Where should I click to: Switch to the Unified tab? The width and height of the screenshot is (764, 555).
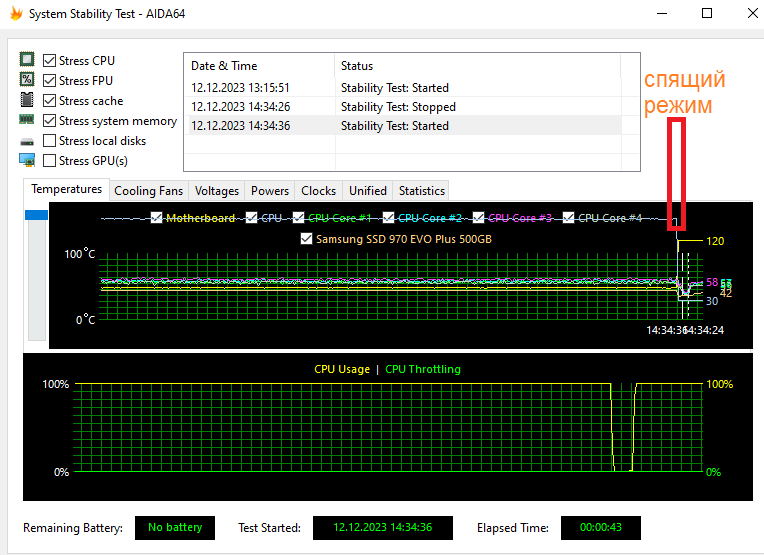[x=368, y=191]
